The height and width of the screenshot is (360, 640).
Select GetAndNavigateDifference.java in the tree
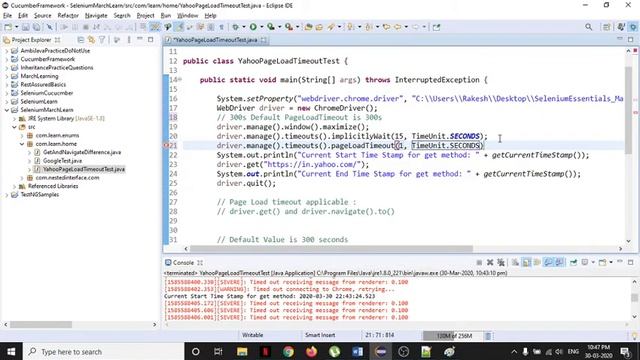tap(82, 152)
